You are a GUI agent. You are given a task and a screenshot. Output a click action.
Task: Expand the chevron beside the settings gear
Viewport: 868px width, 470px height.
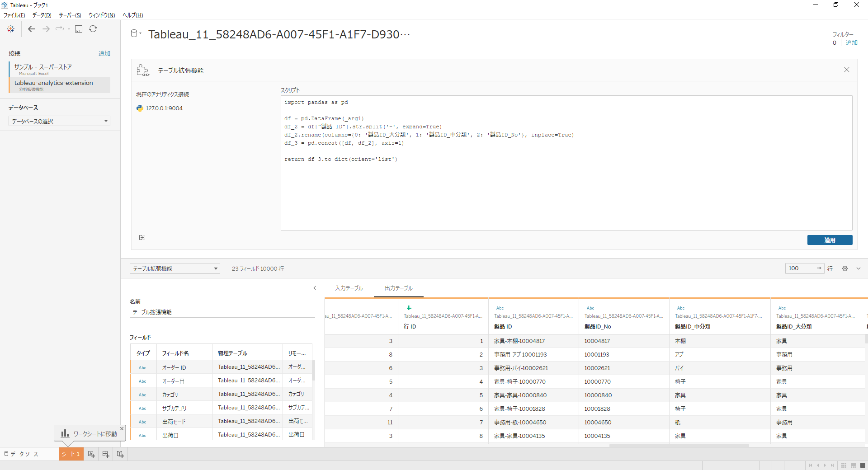(x=859, y=268)
